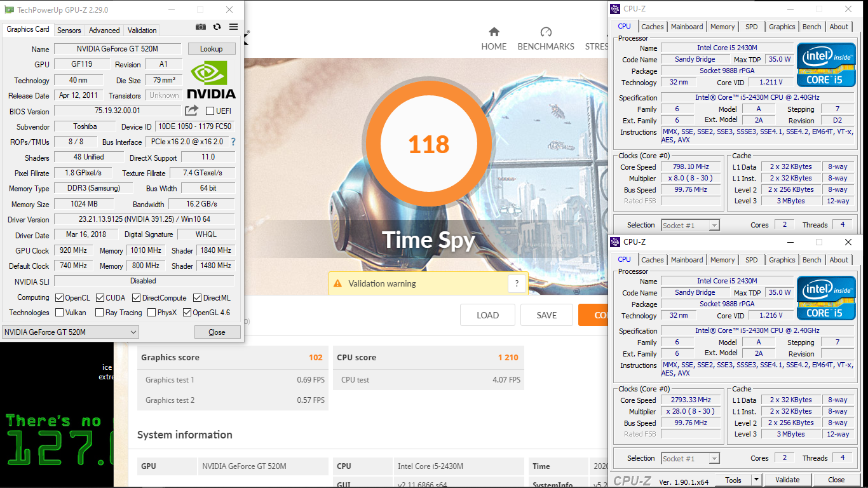Toggle the Ray Tracing checkbox

coord(99,312)
